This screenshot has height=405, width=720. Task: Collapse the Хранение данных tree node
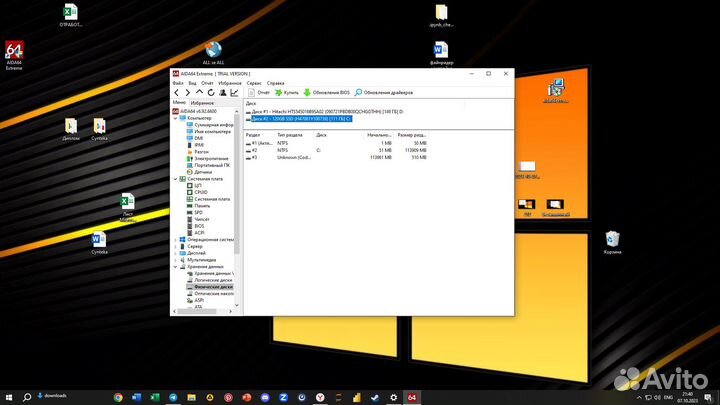[x=175, y=267]
